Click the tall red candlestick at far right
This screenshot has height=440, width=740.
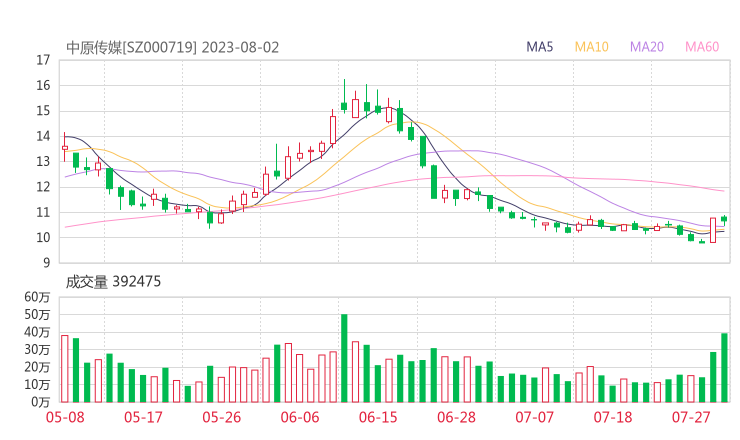coord(713,230)
